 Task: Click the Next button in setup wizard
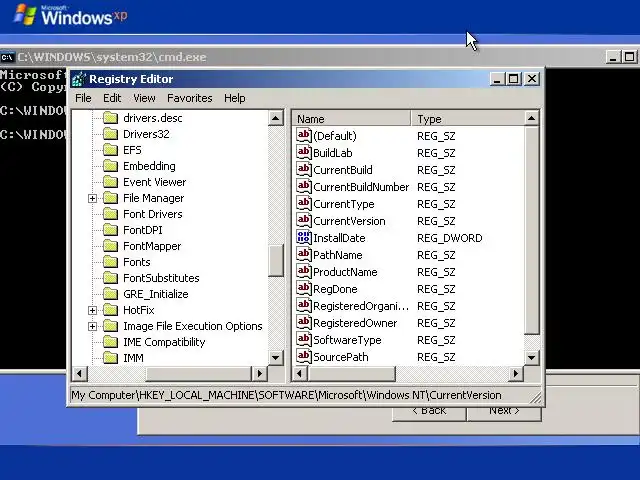(504, 412)
